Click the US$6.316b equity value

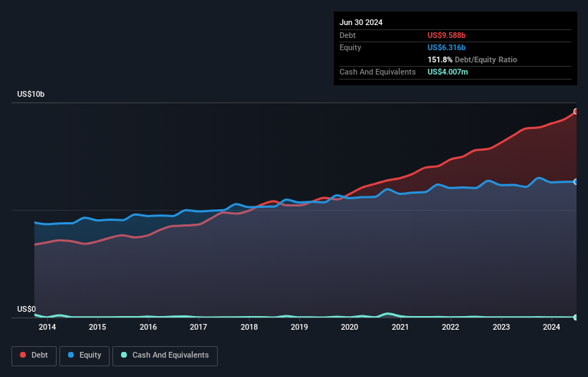[x=446, y=47]
